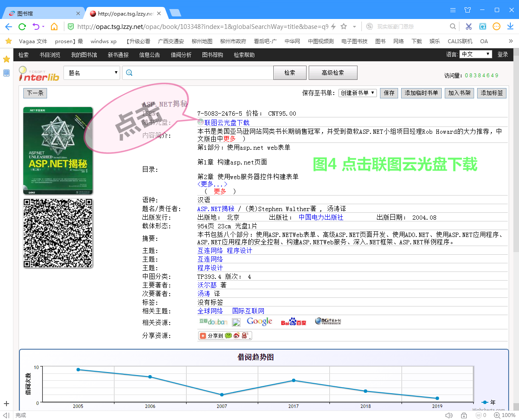
Task: Open the screenshot/scissors capture tool
Action: [x=468, y=26]
